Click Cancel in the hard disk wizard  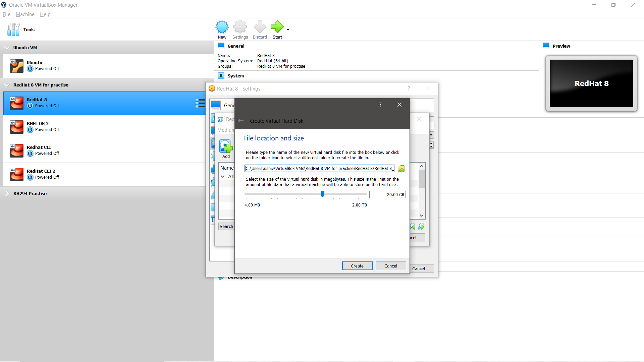[x=390, y=266]
